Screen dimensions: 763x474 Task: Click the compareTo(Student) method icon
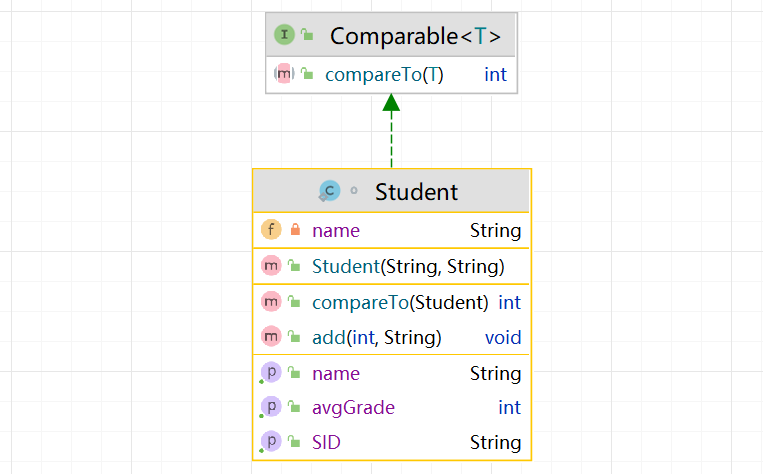point(270,302)
